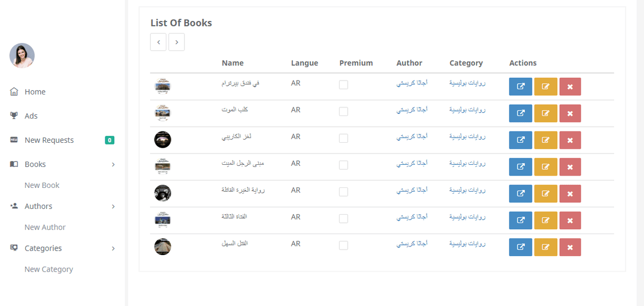Viewport: 644px width, 306px height.
Task: Open author link in رواية الغيرة القاتلة row
Action: pos(412,191)
